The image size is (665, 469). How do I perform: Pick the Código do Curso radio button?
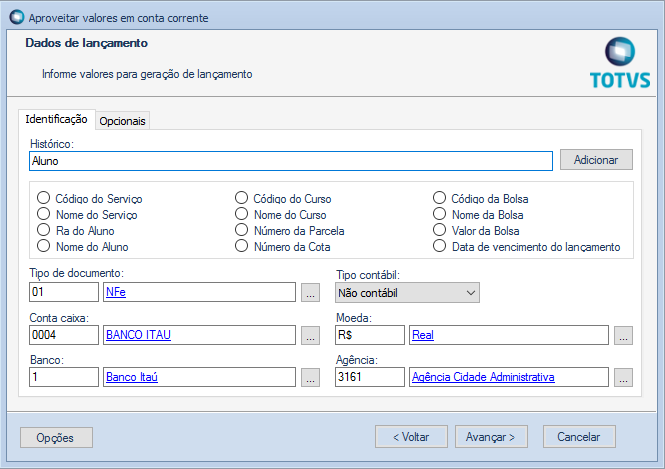[x=241, y=198]
